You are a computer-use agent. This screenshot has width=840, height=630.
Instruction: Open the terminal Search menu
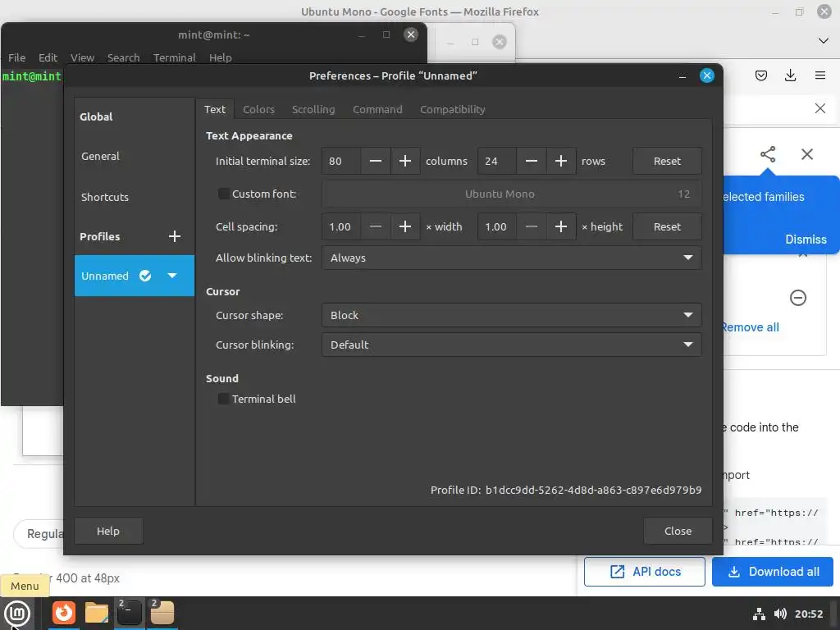pyautogui.click(x=123, y=58)
